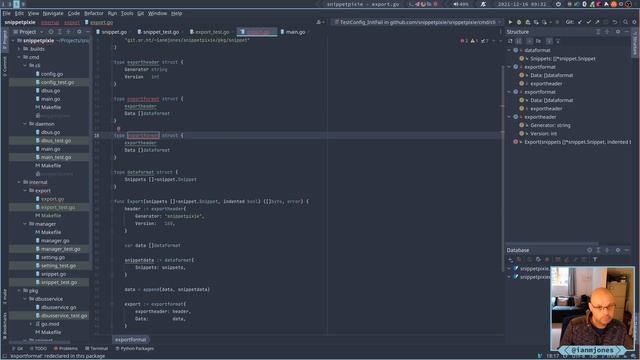Collapse the internal folder
This screenshot has height=360, width=640.
(x=19, y=182)
